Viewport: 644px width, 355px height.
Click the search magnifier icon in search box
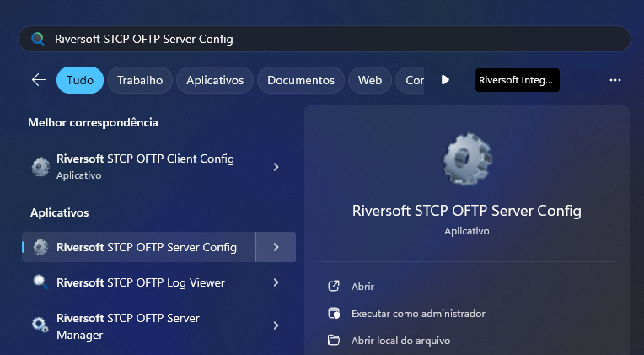38,39
